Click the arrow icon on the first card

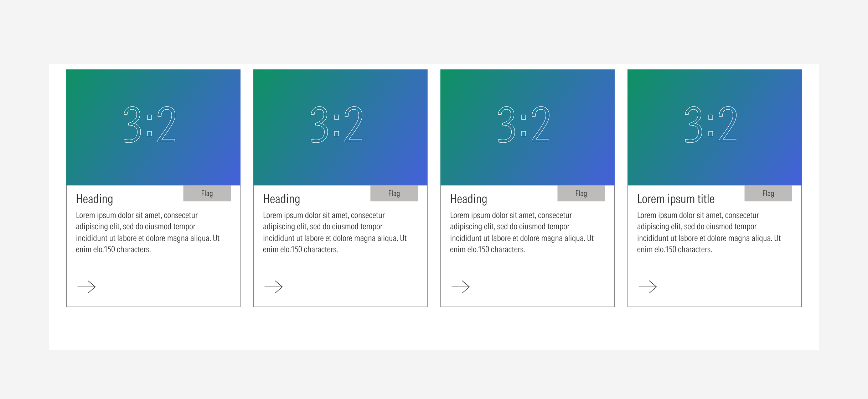click(87, 287)
